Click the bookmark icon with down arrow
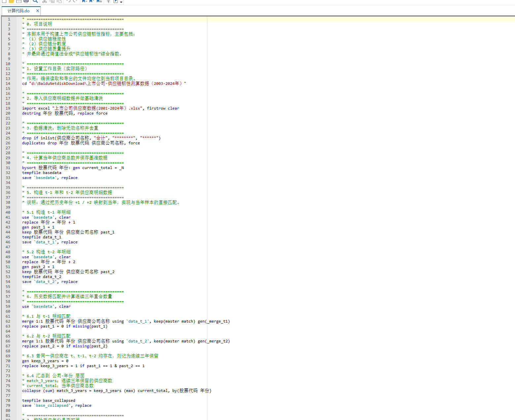The image size is (515, 420). pyautogui.click(x=99, y=1)
